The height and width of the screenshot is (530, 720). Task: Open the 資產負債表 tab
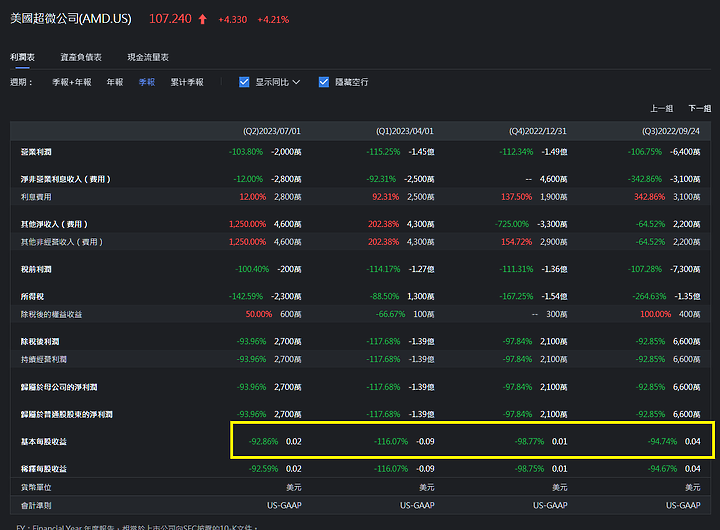click(x=81, y=57)
